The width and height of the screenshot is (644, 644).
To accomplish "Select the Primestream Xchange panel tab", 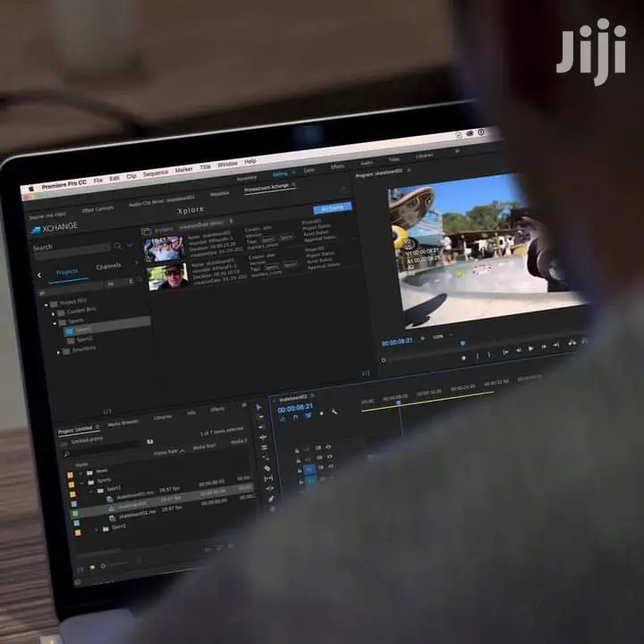I will (267, 187).
